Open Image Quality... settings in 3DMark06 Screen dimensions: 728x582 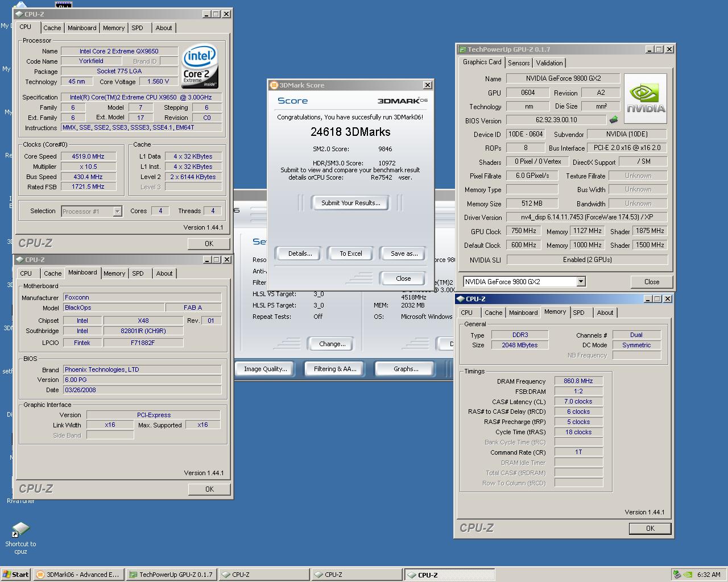[265, 369]
